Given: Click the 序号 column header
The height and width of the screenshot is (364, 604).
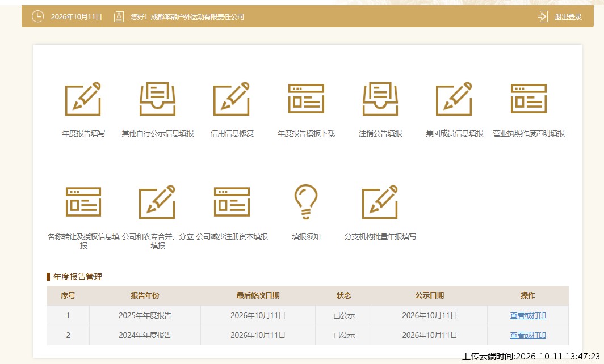Looking at the screenshot, I should (68, 295).
